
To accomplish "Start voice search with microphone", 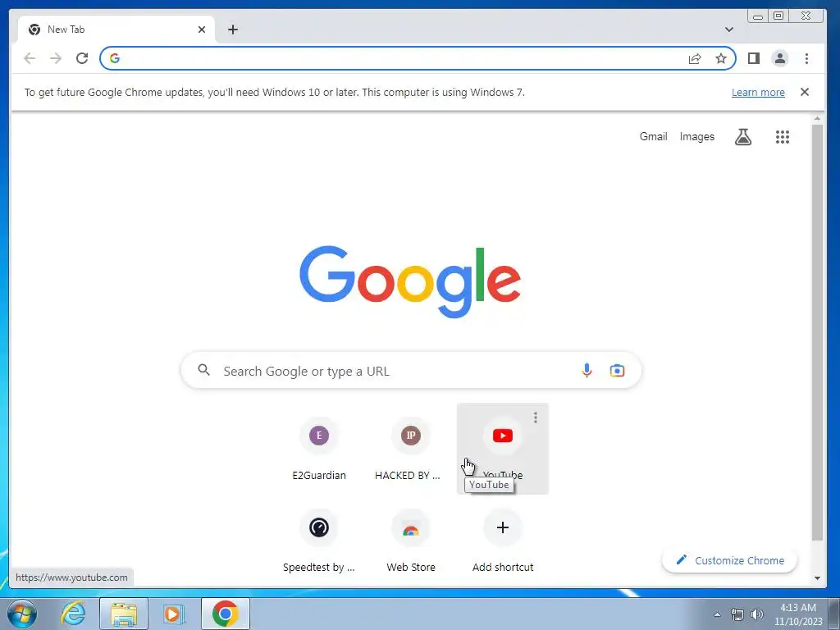I will tap(587, 370).
